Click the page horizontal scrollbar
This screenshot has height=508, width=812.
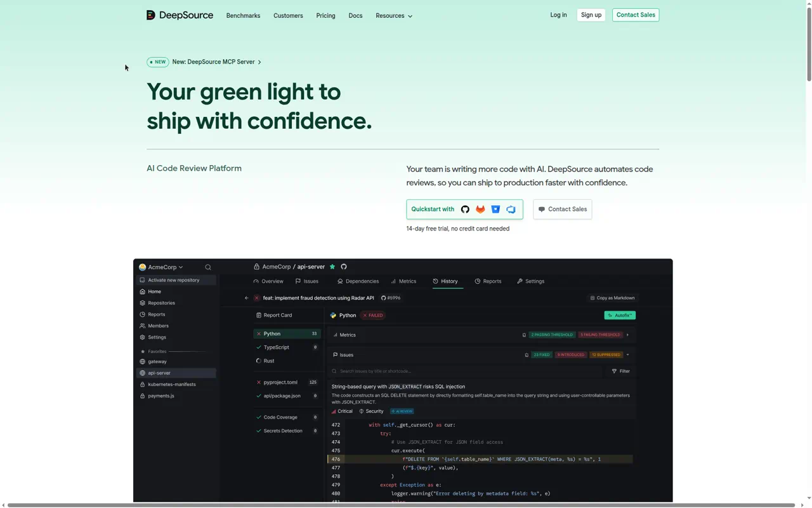click(x=401, y=505)
